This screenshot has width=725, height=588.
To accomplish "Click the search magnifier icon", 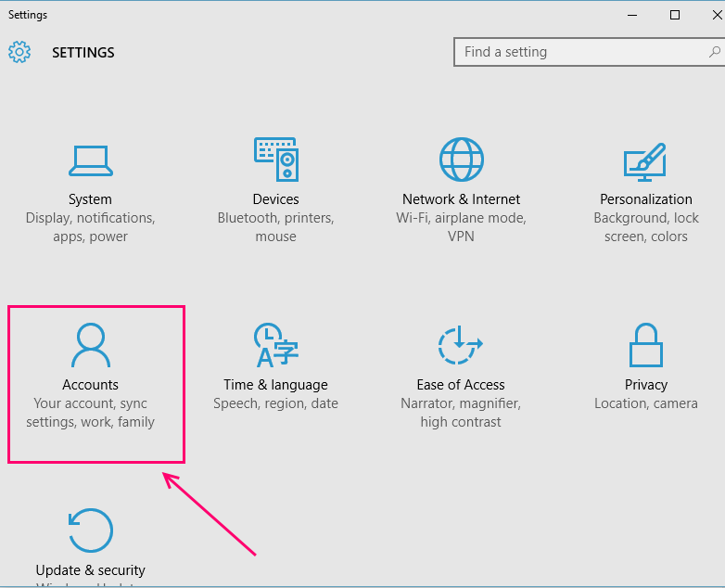I will pyautogui.click(x=715, y=52).
